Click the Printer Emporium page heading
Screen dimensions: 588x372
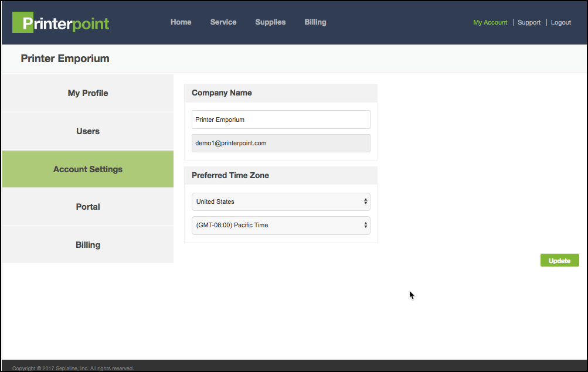coord(65,59)
